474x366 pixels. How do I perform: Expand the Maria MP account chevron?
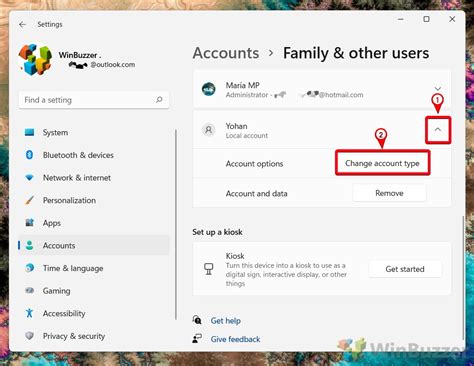coord(438,89)
